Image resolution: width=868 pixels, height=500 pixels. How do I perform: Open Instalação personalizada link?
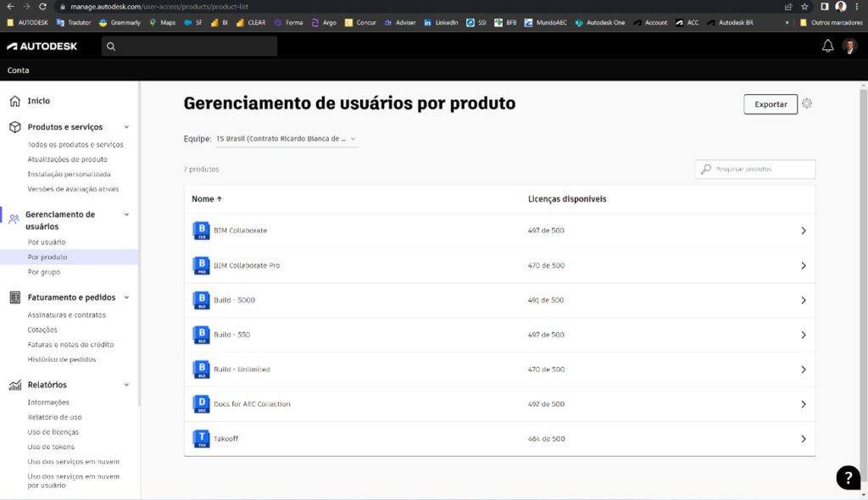point(69,175)
